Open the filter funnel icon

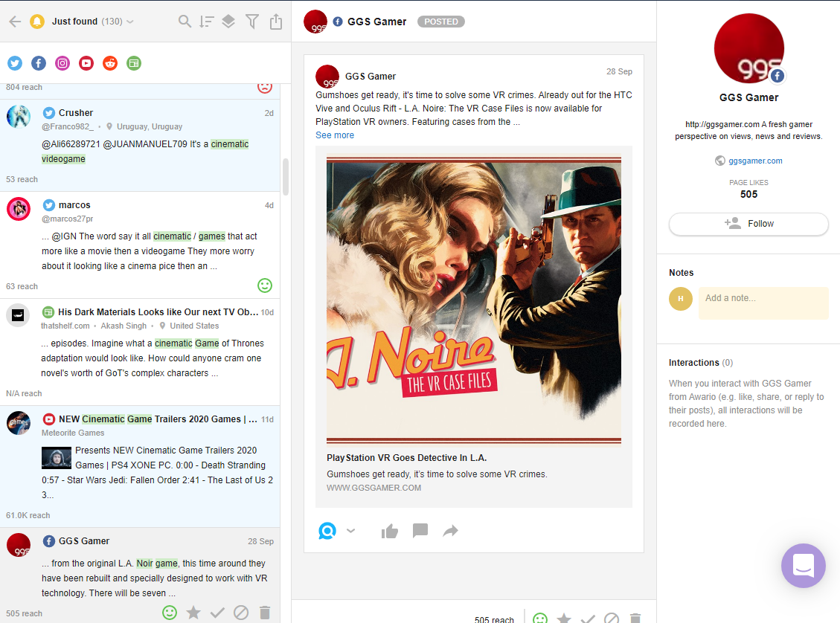point(252,22)
